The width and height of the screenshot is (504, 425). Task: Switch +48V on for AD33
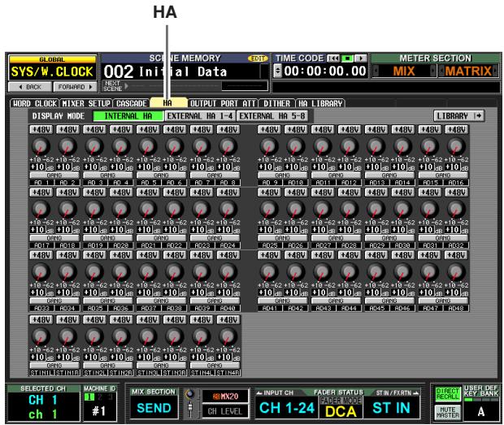(41, 255)
